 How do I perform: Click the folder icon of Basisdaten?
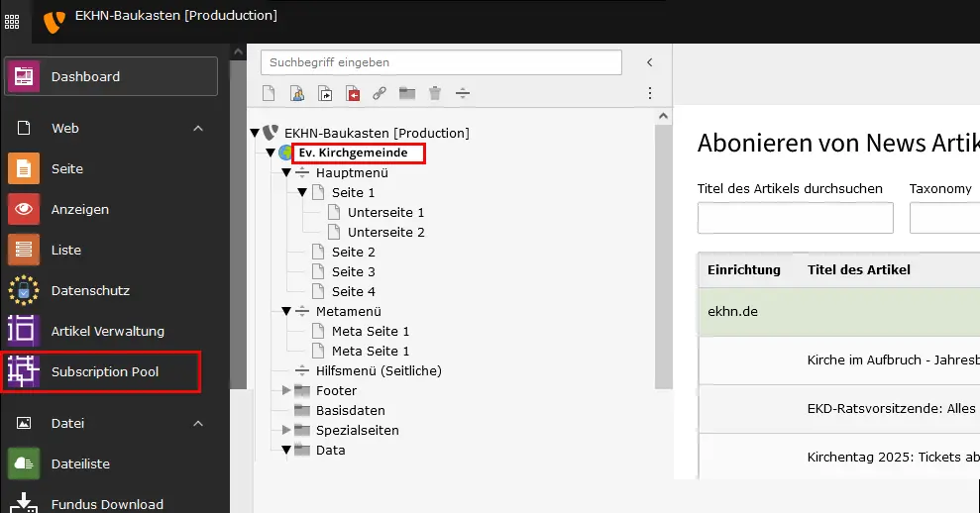tap(302, 411)
